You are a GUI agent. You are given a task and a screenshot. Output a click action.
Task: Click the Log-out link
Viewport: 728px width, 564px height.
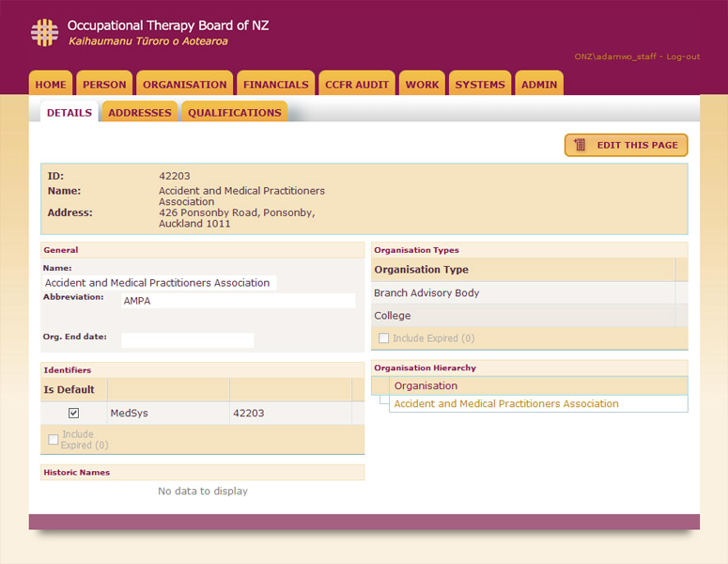click(683, 56)
